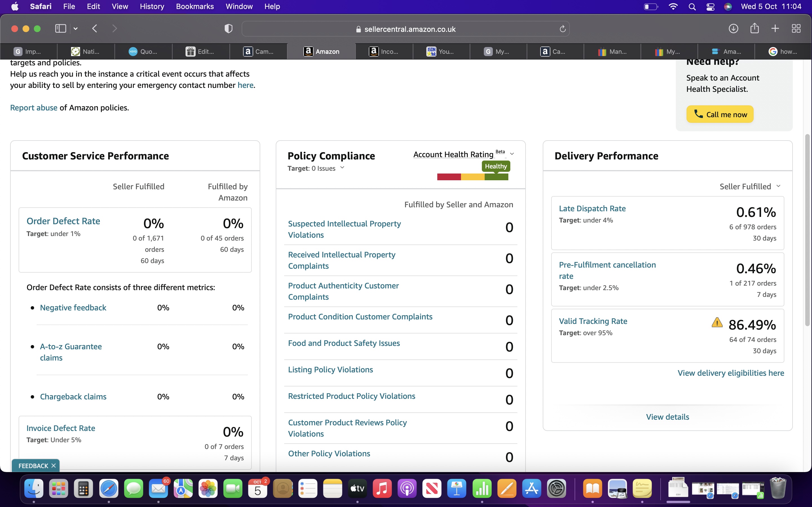Switch to the Inco... Amazon tab

[x=384, y=51]
